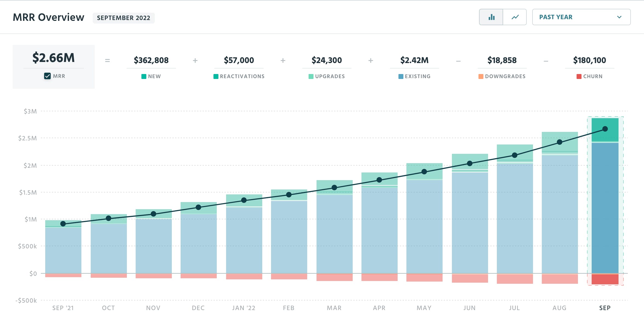Viewport: 644px width, 329px height.
Task: Click the SEPTEMBER 2022 badge
Action: pyautogui.click(x=123, y=18)
